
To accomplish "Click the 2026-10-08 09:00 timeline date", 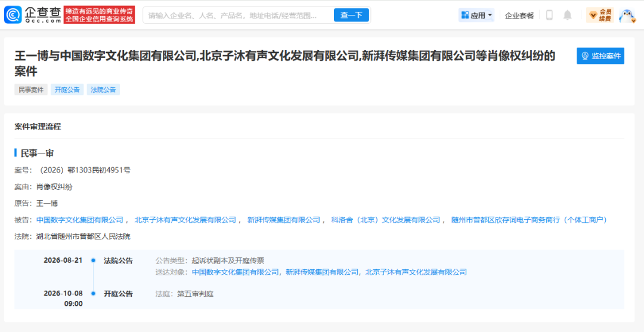I will pos(63,299).
